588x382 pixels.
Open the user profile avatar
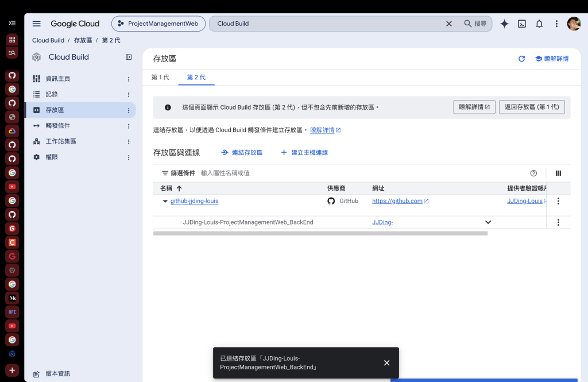574,24
